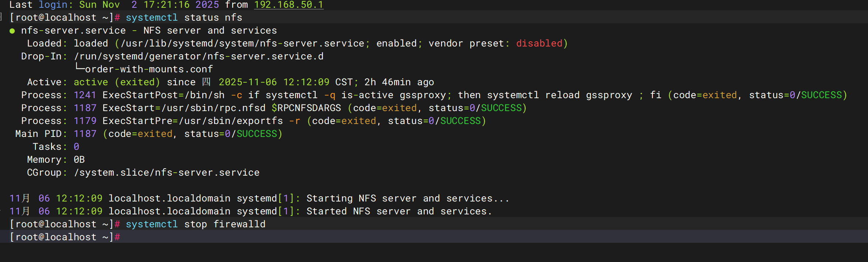
Task: Click '2h 46min ago' uptime text
Action: 399,82
